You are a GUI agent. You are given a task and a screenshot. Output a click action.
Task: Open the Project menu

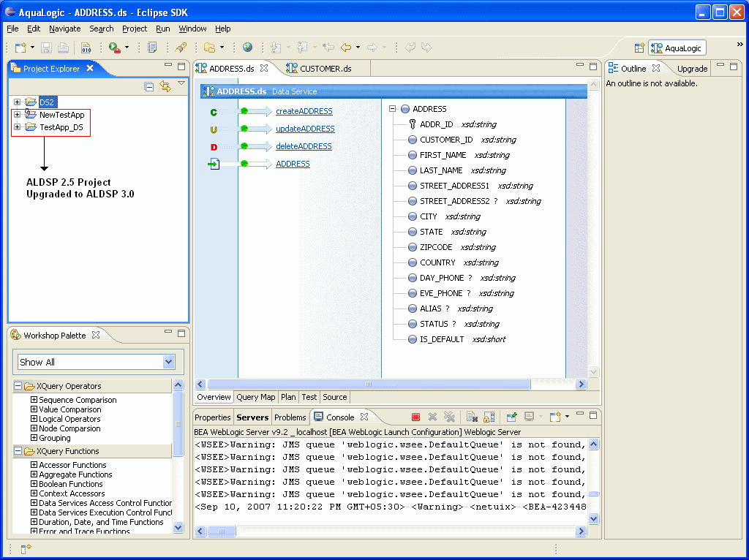tap(135, 29)
